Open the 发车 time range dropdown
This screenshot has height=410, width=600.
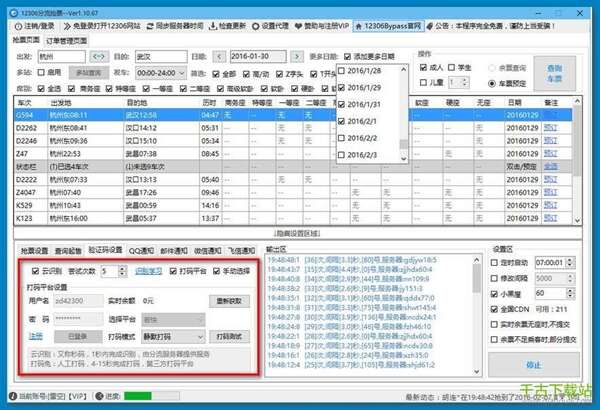161,73
